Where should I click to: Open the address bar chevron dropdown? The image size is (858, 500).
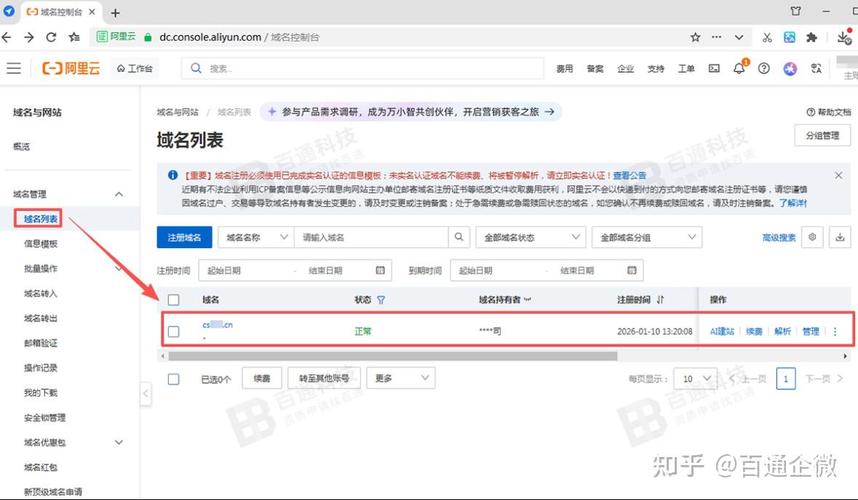[x=739, y=37]
